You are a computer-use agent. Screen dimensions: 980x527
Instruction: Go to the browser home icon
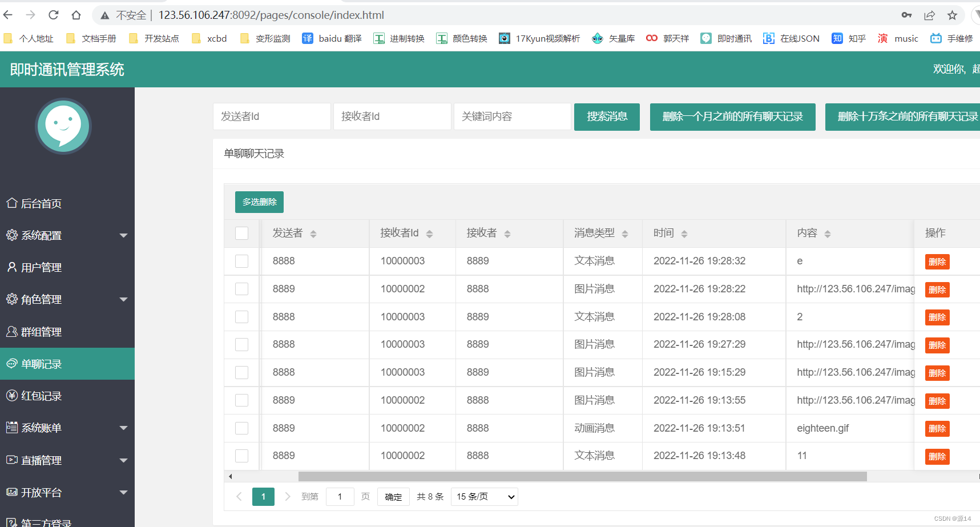pyautogui.click(x=76, y=15)
